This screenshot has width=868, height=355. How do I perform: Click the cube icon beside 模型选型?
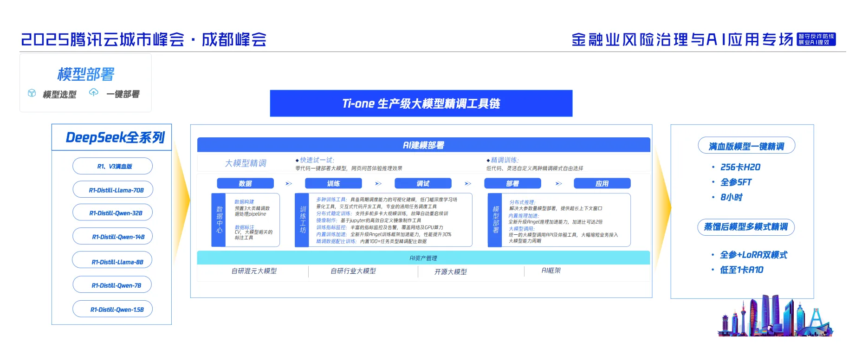click(x=32, y=93)
